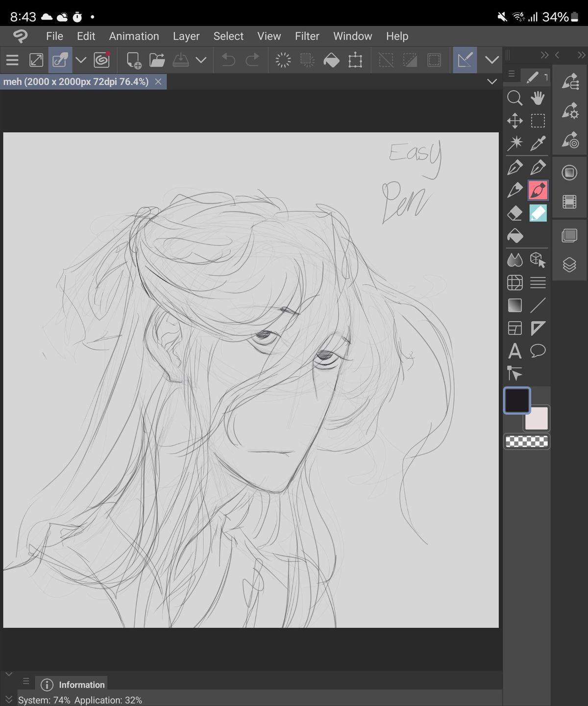Select the Auto select magic wand tool

point(514,143)
